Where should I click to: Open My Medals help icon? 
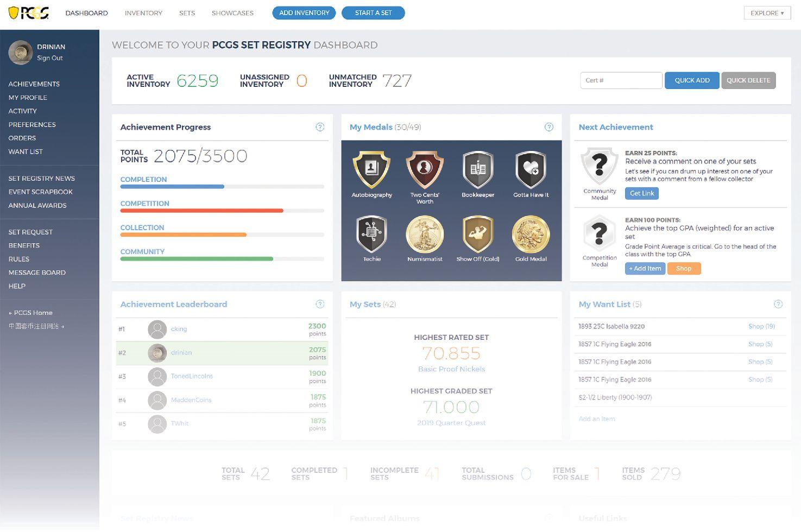tap(549, 127)
